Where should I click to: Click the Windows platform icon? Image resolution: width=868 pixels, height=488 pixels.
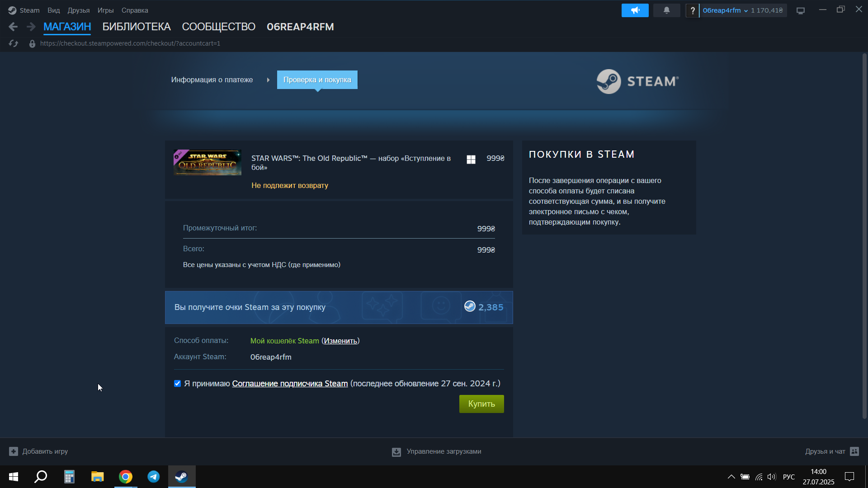click(x=471, y=159)
